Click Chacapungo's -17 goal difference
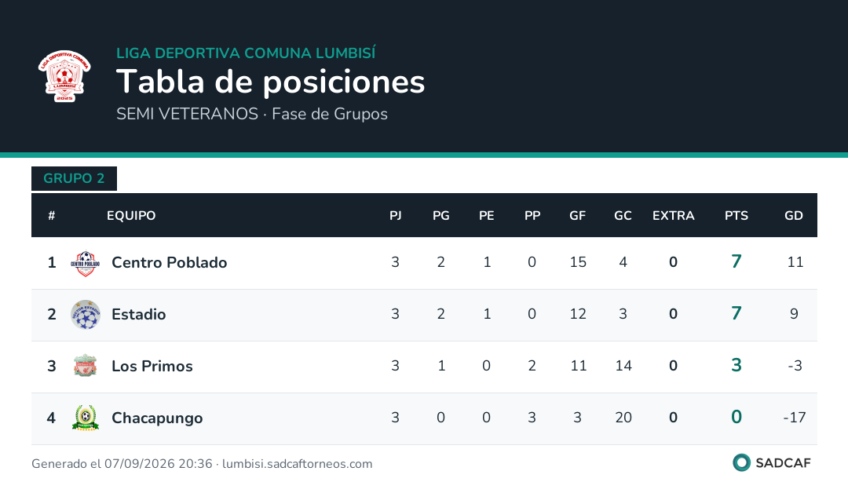Screen dimensions: 848x504 [x=795, y=418]
